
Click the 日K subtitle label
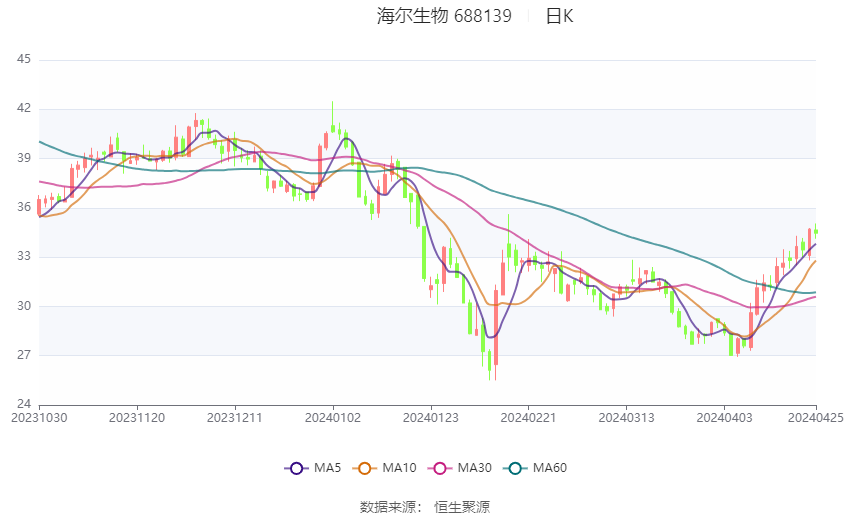point(559,16)
